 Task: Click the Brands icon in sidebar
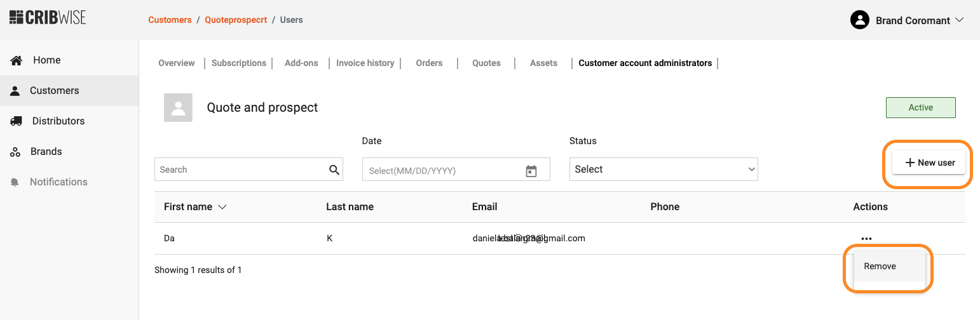click(x=16, y=152)
